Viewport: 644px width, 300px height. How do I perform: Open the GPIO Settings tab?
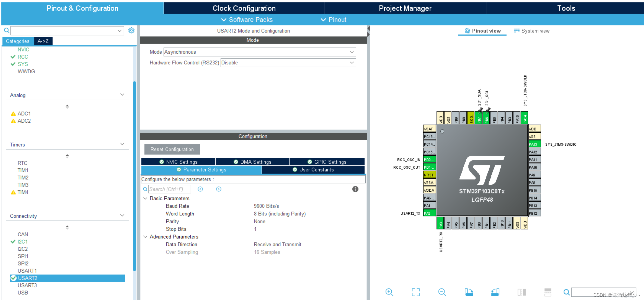[327, 162]
